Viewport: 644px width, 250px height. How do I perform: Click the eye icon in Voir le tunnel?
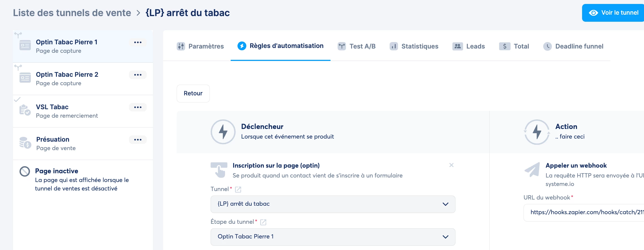point(593,13)
